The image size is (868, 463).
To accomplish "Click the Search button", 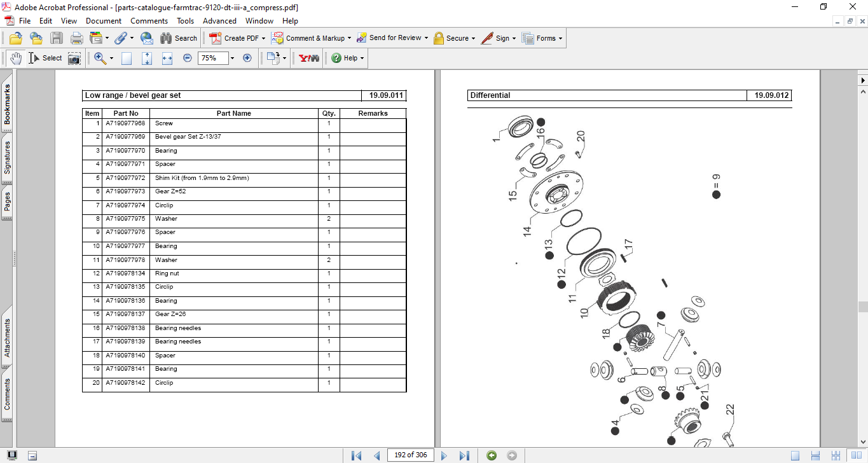I will coord(179,38).
